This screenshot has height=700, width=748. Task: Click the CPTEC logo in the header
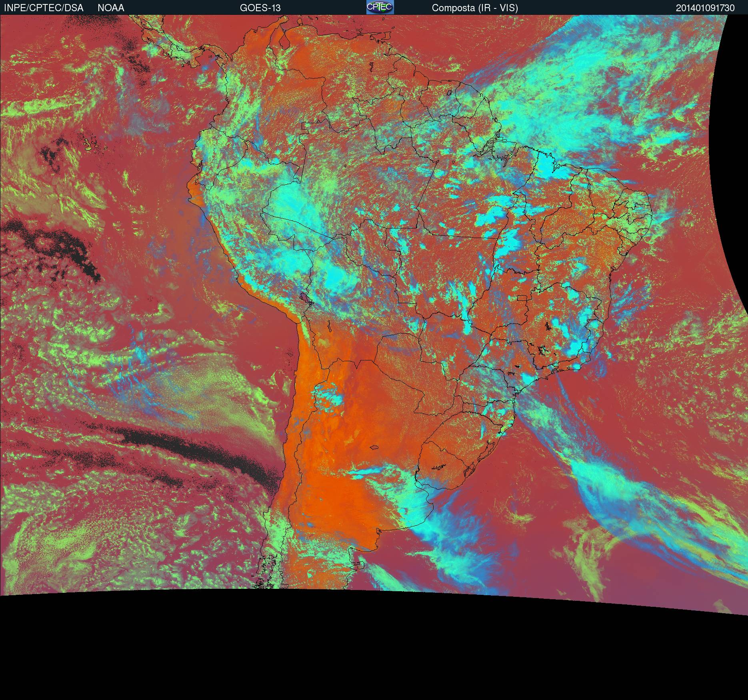380,7
